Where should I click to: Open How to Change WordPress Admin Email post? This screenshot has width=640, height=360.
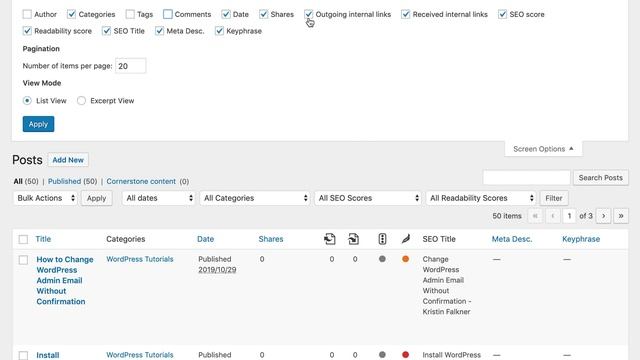point(64,280)
